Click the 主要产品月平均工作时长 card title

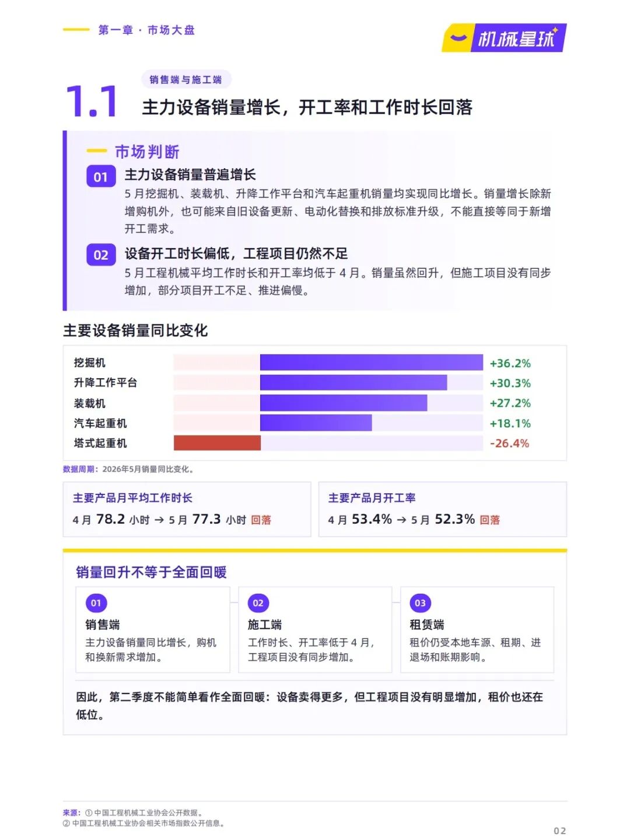(x=132, y=498)
